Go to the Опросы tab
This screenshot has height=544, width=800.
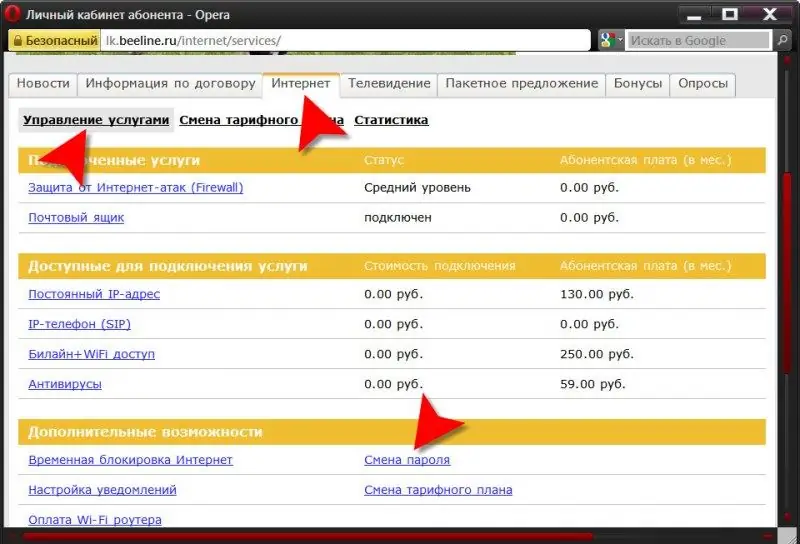(703, 84)
